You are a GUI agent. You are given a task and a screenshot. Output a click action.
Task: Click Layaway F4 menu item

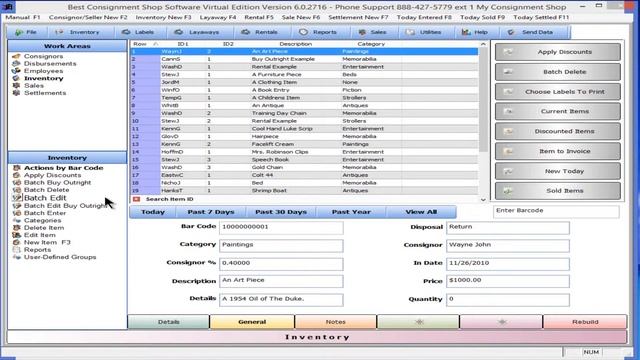click(218, 18)
